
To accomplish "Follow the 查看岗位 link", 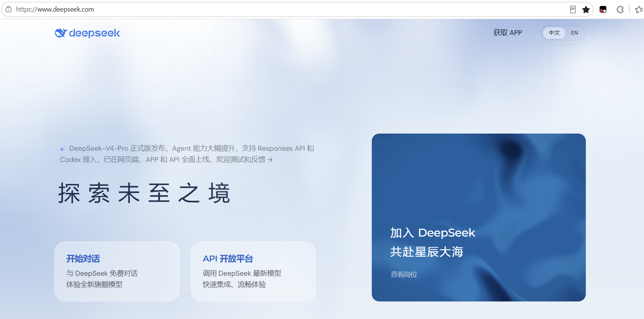I will tap(404, 275).
